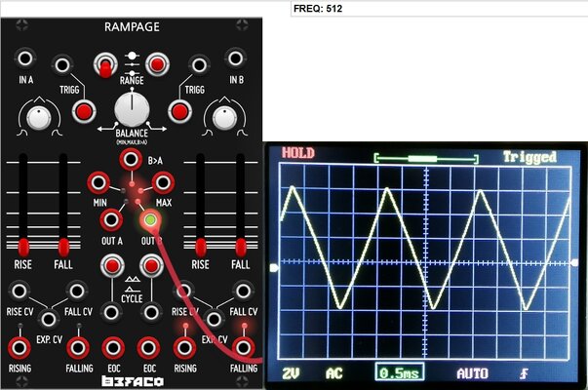Push the left red TRIGG button
Screen dimensions: 588x390
(x=83, y=111)
